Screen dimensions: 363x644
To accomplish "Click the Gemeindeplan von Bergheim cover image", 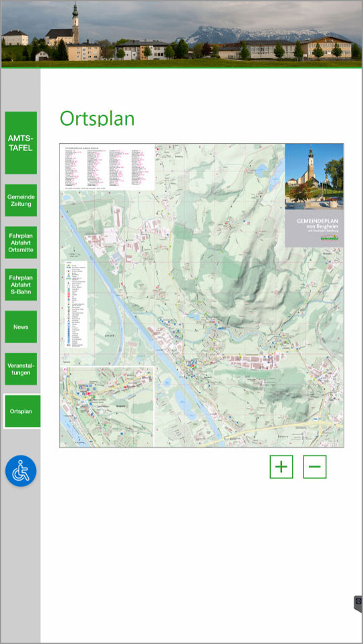I will point(314,195).
